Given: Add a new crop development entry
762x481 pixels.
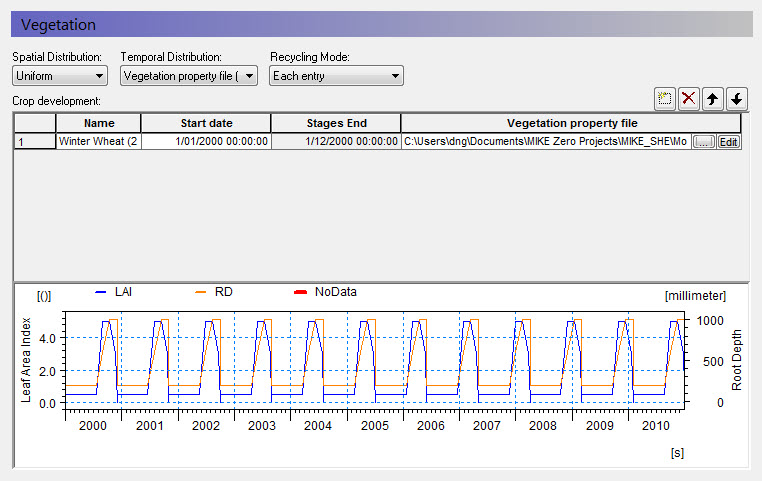Looking at the screenshot, I should (664, 99).
